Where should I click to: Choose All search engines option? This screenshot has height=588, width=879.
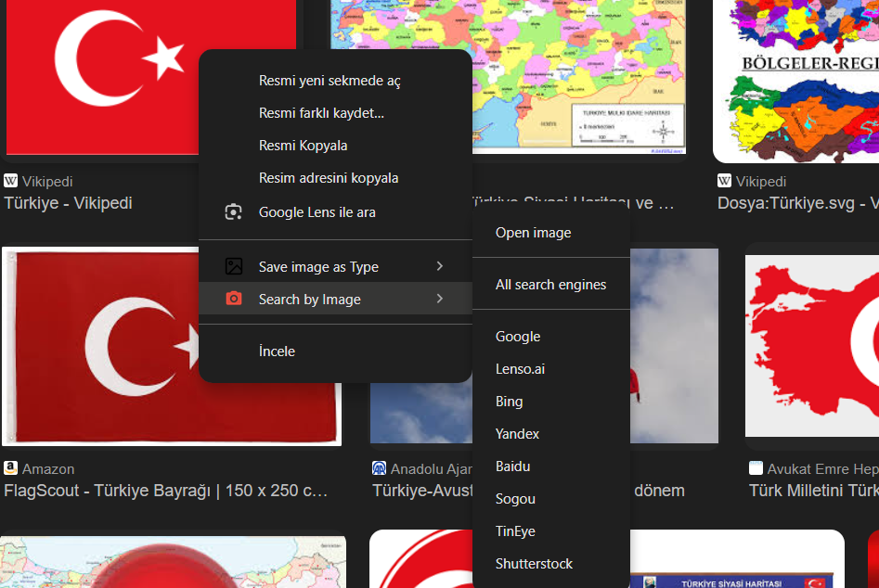coord(551,285)
